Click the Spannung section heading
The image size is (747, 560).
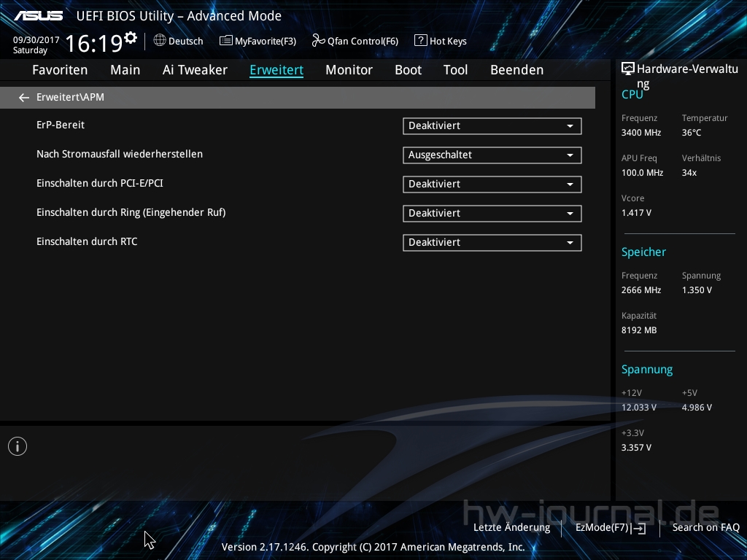click(647, 370)
